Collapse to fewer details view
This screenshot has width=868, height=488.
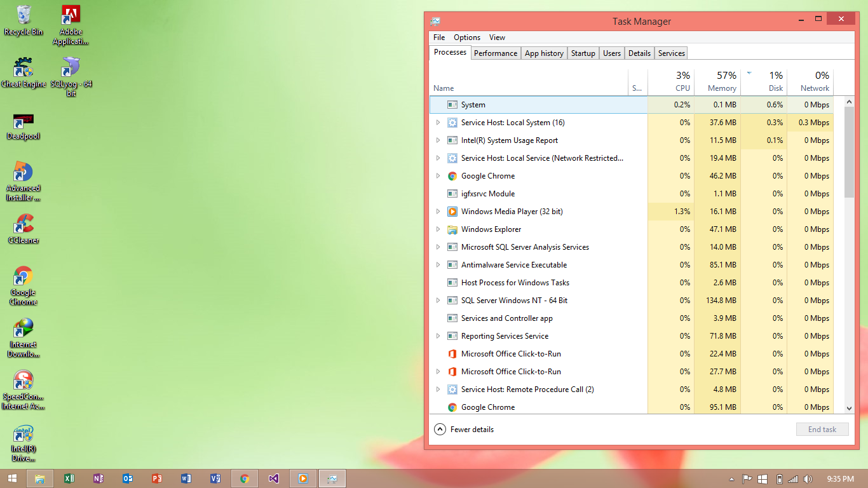(x=465, y=429)
